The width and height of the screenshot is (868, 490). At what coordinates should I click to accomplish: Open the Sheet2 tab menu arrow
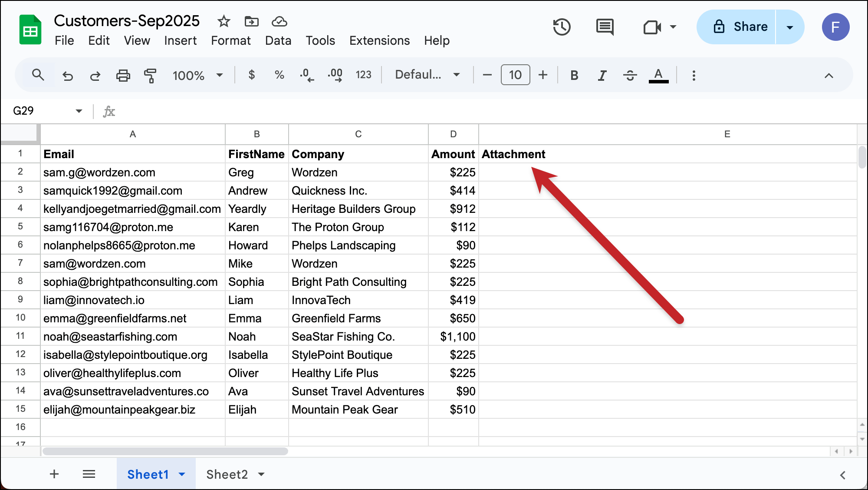[261, 474]
